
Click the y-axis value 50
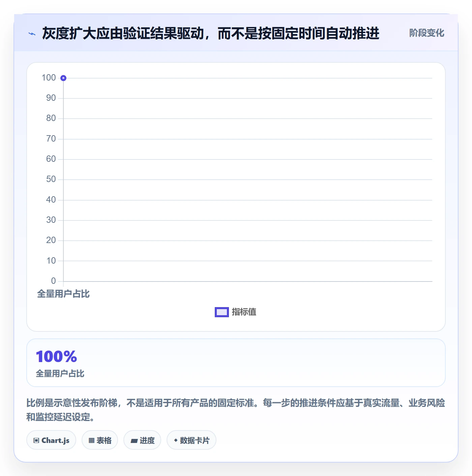coord(51,179)
